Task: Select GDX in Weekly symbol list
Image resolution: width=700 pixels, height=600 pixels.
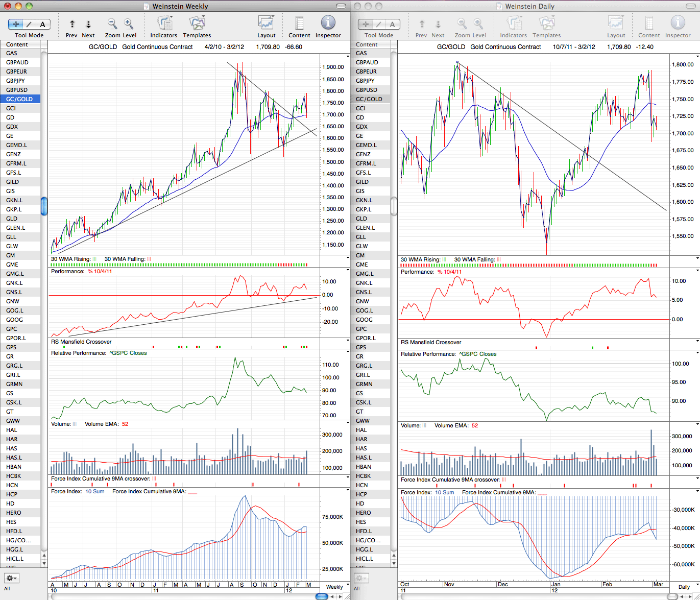Action: pos(20,127)
